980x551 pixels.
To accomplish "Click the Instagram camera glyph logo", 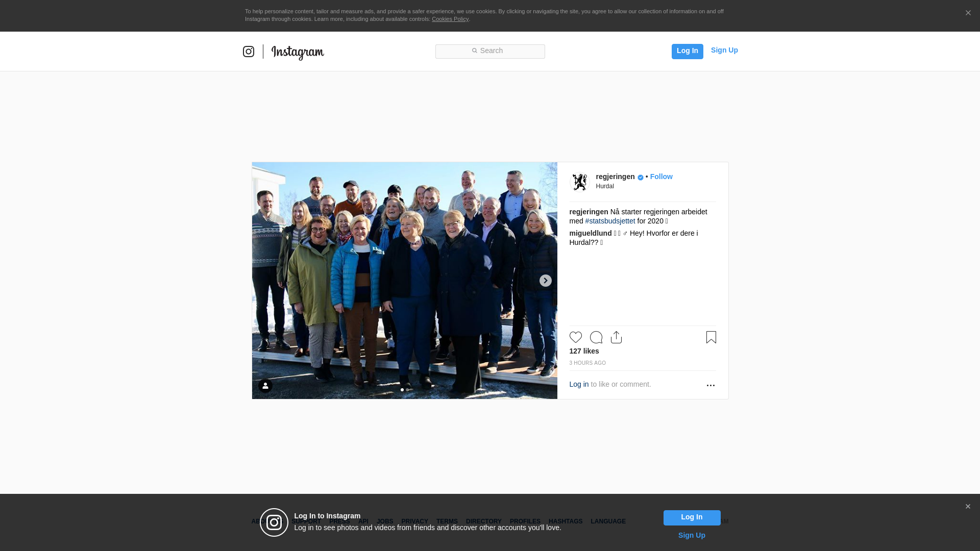I will [x=249, y=52].
